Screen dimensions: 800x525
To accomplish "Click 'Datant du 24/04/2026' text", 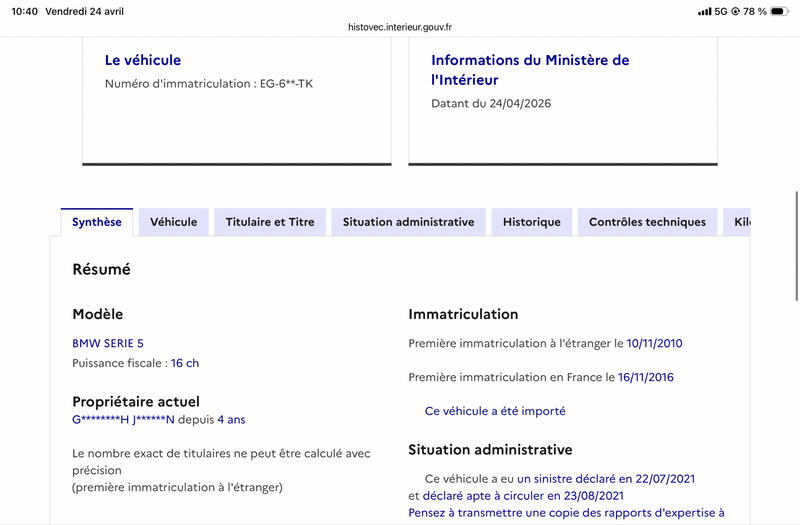I will (x=491, y=104).
